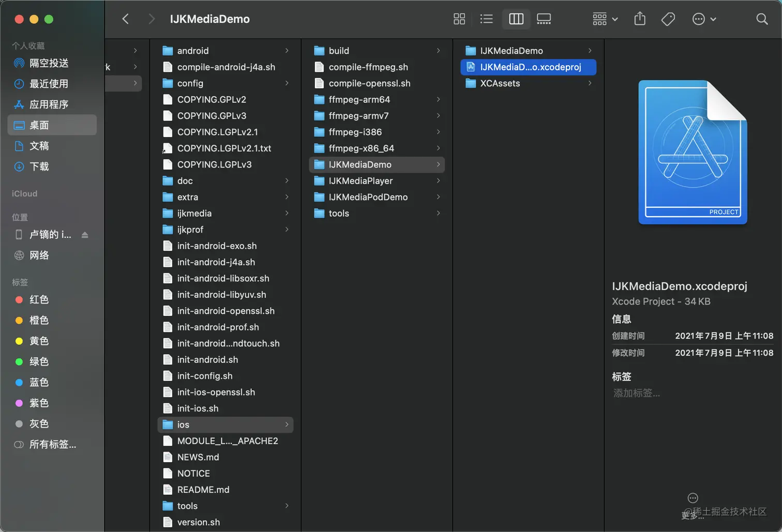Select the COPYING.GPLv2 file icon
The width and height of the screenshot is (782, 532).
168,99
